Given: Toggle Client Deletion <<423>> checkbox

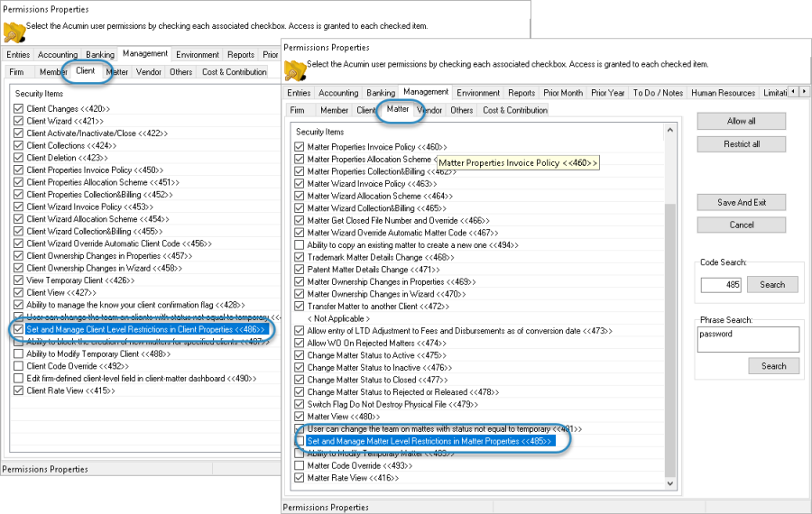Looking at the screenshot, I should click(x=18, y=158).
